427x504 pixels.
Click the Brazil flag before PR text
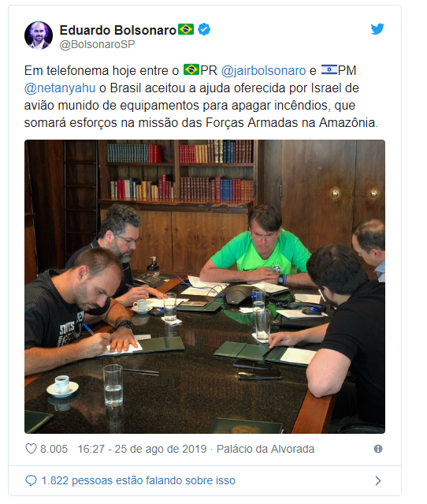tap(191, 69)
